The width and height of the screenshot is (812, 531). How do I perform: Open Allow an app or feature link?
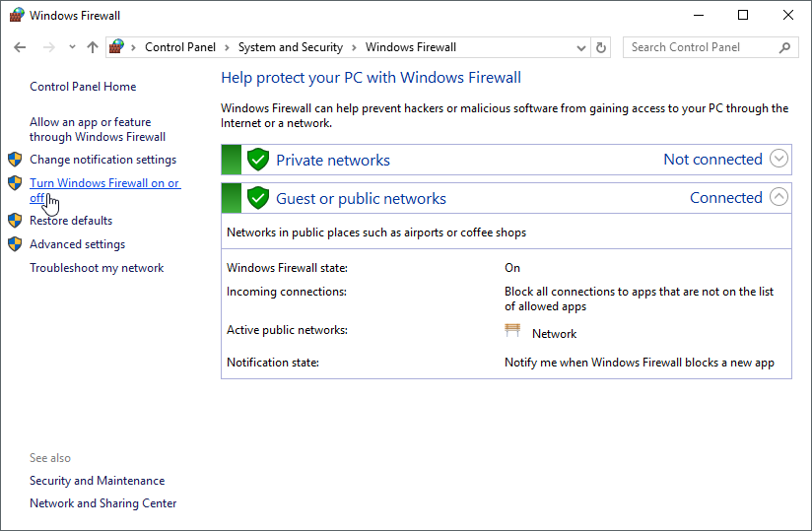point(98,129)
